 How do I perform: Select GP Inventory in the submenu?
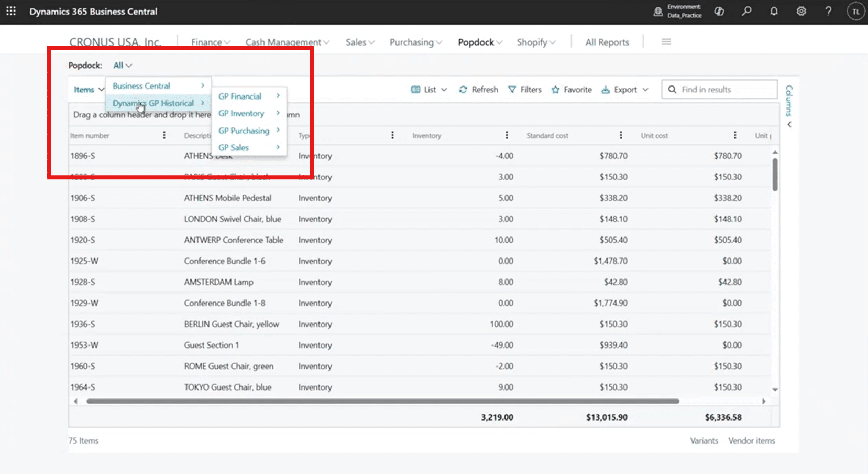(241, 113)
